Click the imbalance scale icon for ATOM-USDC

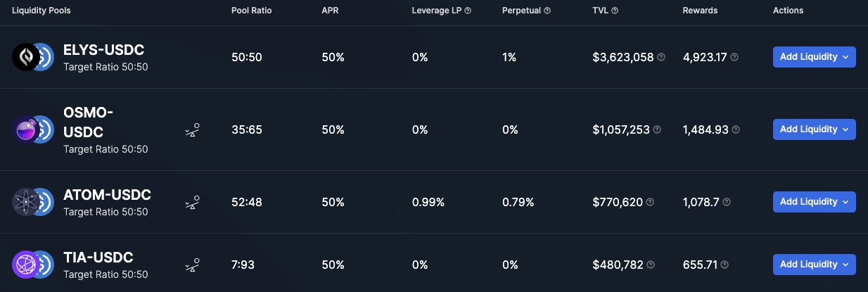click(x=192, y=203)
